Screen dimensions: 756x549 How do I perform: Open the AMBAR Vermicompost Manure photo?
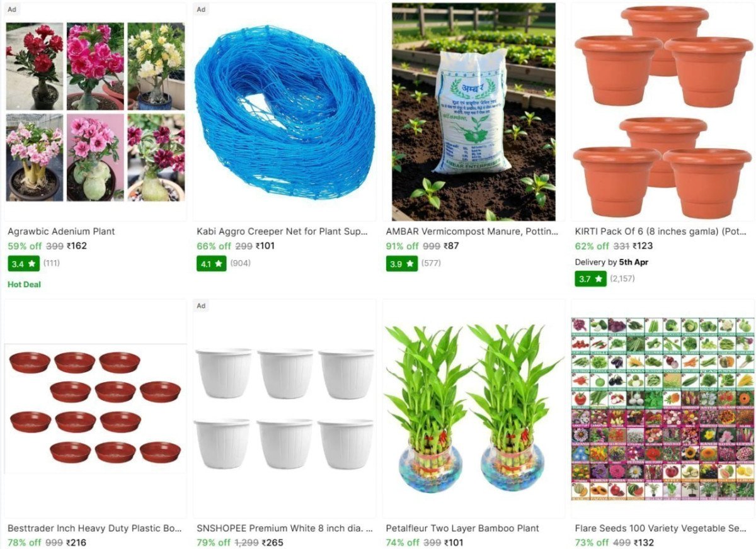tap(474, 112)
